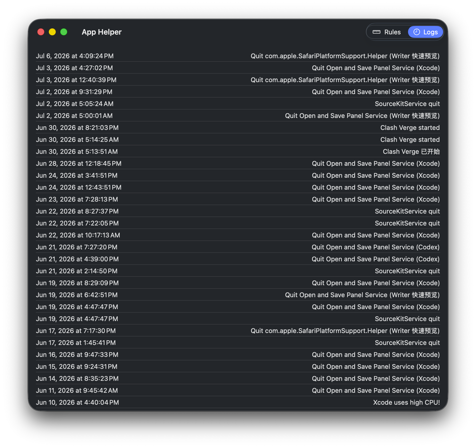The width and height of the screenshot is (476, 448).
Task: Select log entry Jun 24, 2026 at 3:41:51 PM
Action: coord(238,175)
